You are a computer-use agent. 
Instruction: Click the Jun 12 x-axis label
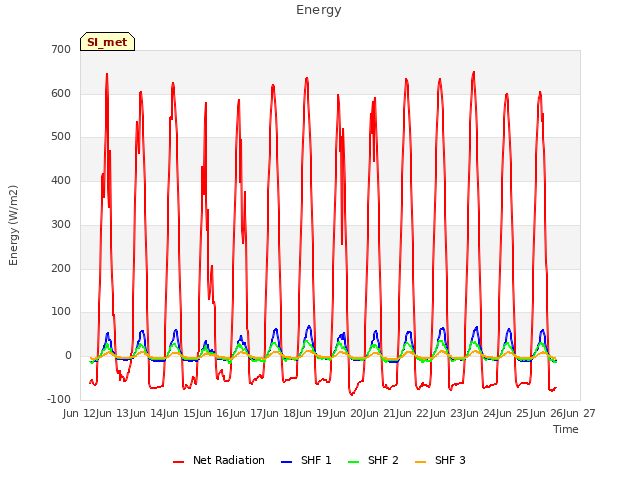tap(80, 413)
